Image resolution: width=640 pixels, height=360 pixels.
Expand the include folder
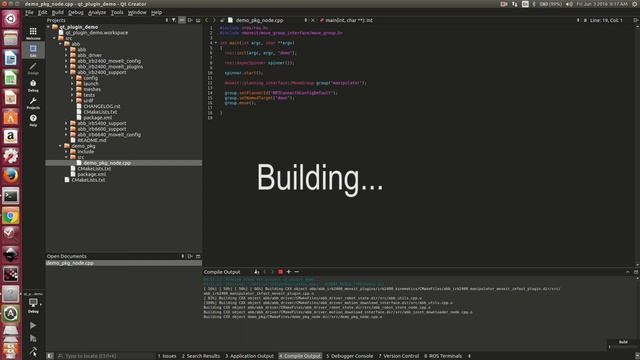(x=66, y=151)
